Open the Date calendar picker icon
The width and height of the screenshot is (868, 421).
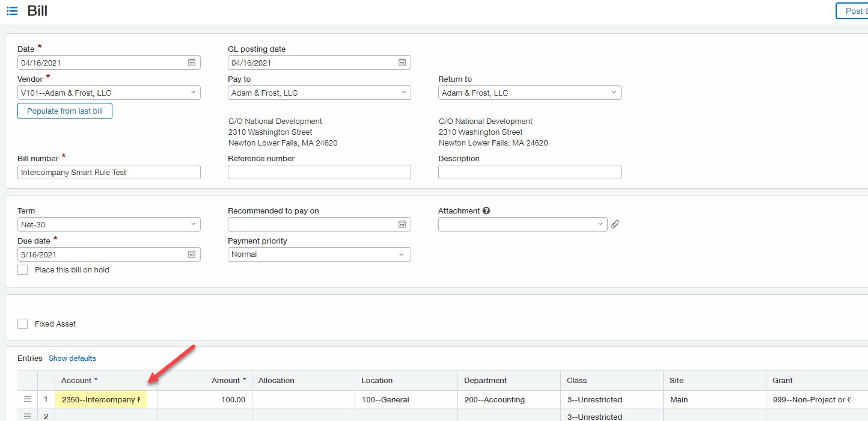(x=192, y=63)
